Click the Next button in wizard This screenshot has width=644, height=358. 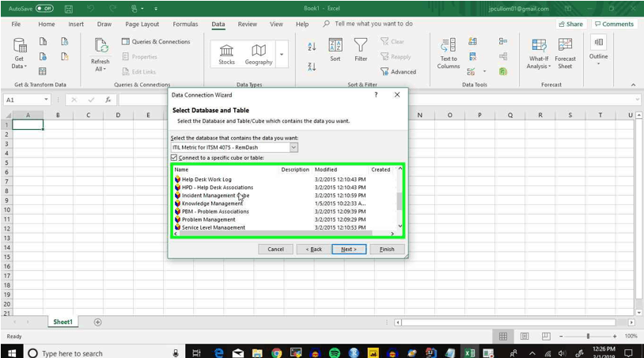click(349, 249)
